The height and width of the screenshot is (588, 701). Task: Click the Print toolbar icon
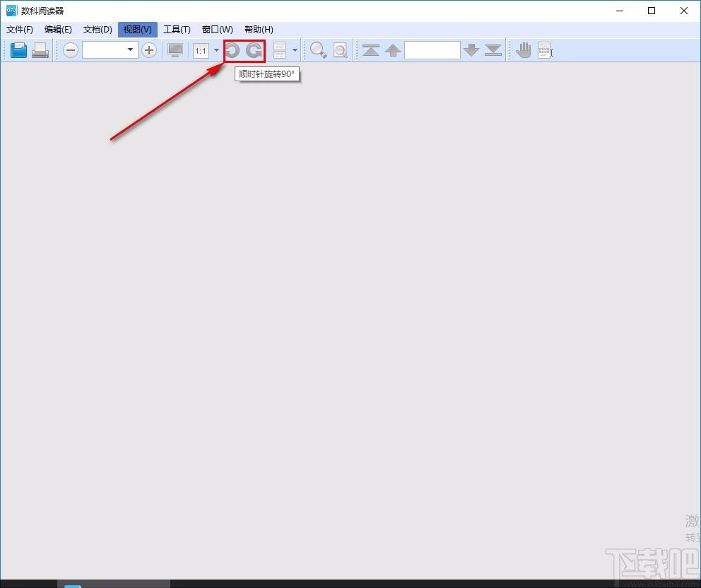pyautogui.click(x=40, y=50)
